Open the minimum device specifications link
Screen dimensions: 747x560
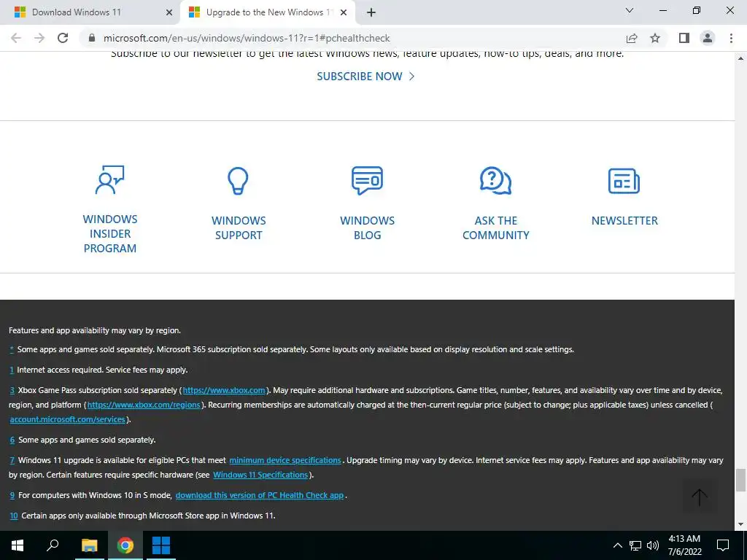coord(285,460)
